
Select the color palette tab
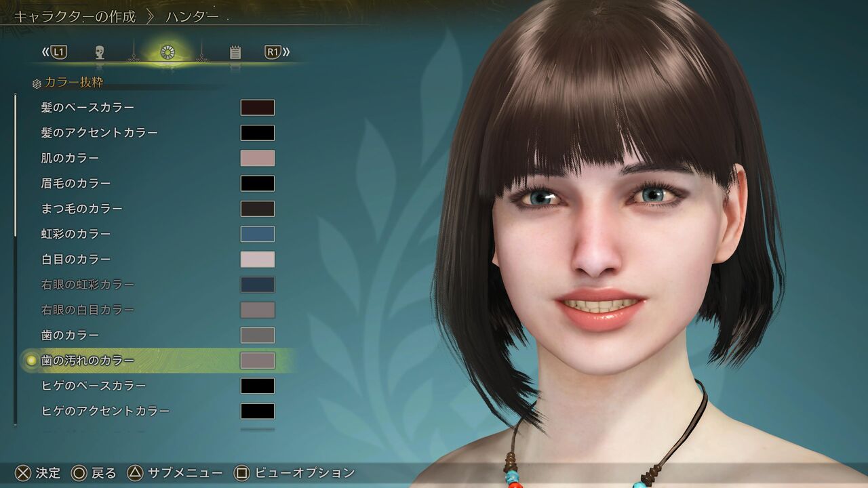click(x=167, y=52)
